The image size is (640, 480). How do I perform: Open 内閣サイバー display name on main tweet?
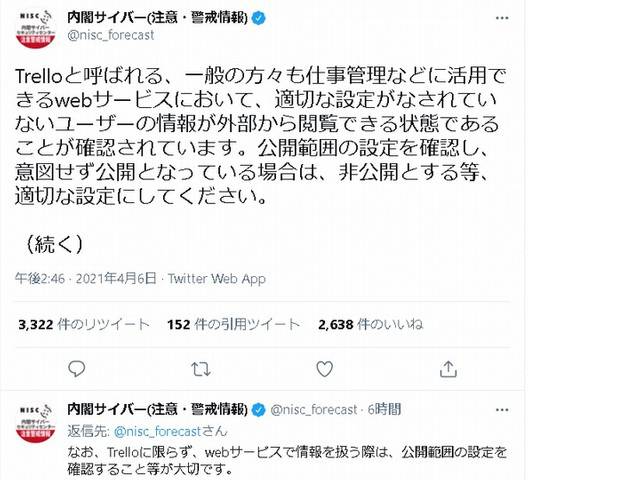pos(158,18)
